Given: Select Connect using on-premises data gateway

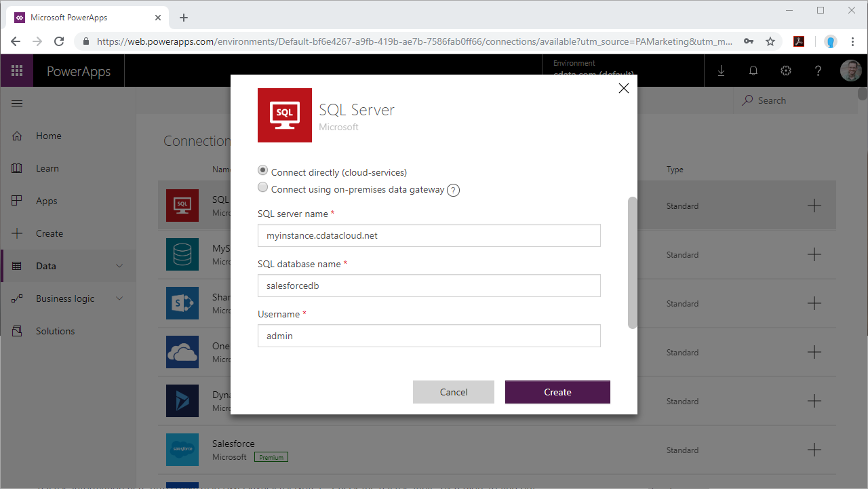Looking at the screenshot, I should 263,187.
